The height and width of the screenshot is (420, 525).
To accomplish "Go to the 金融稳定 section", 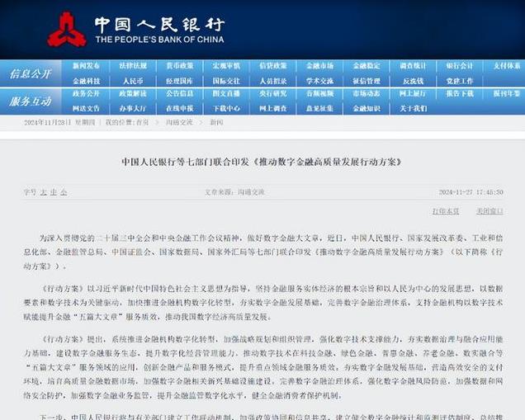I will [367, 66].
